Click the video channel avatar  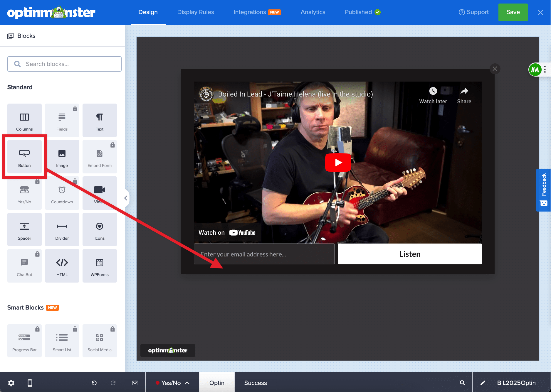206,94
